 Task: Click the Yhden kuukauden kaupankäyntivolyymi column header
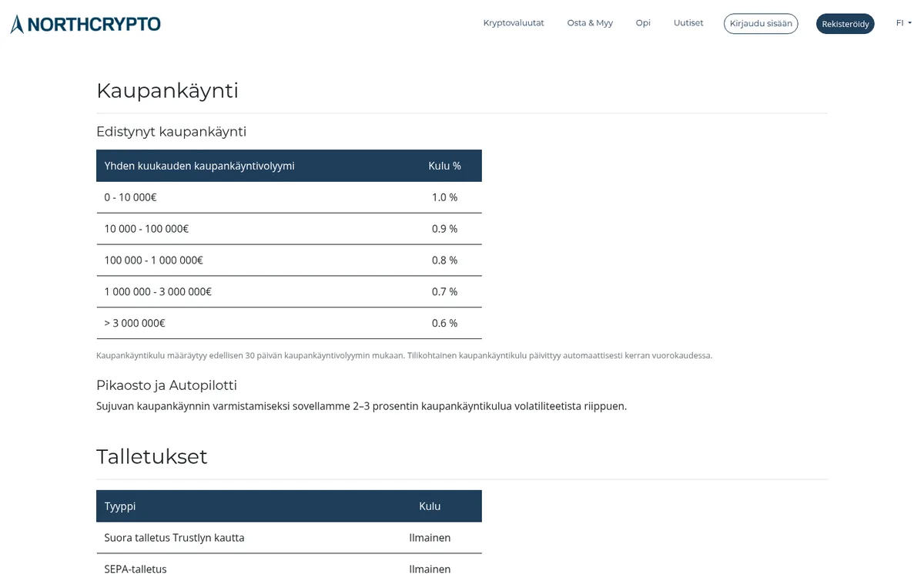click(x=199, y=166)
